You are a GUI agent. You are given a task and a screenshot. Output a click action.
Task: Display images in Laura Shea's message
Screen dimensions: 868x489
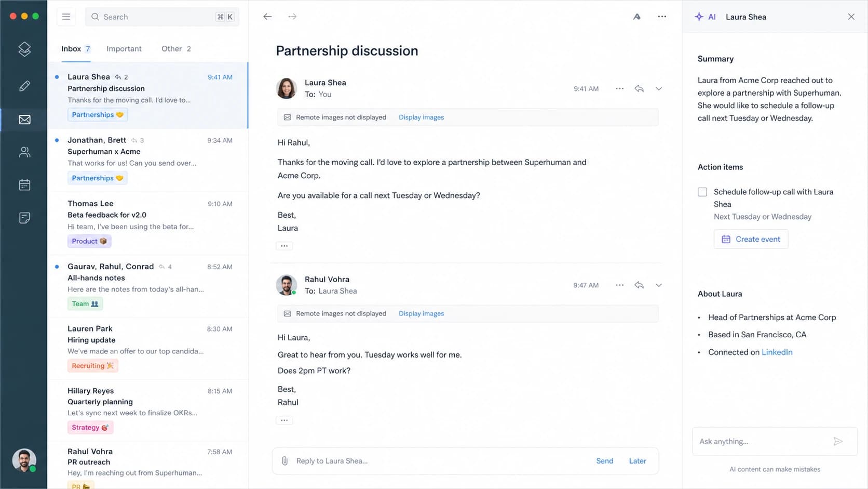(x=421, y=117)
